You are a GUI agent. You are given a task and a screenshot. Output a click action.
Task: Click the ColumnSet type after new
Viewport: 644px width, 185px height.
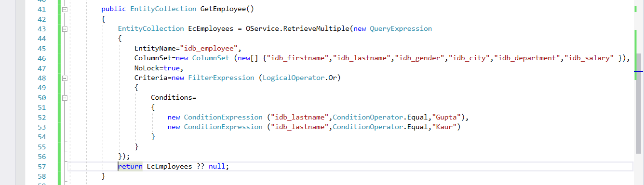pos(211,58)
